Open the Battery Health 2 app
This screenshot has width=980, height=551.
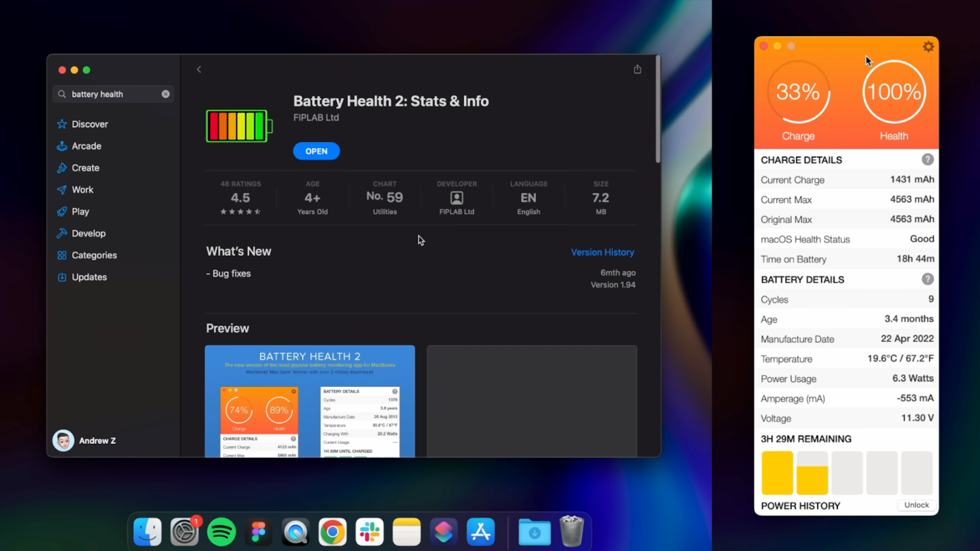(317, 151)
